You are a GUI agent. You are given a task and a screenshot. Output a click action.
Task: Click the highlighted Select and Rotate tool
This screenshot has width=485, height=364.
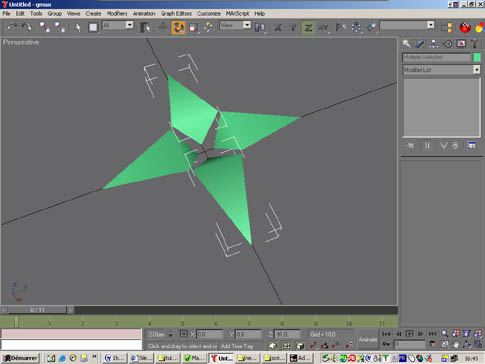pos(178,27)
